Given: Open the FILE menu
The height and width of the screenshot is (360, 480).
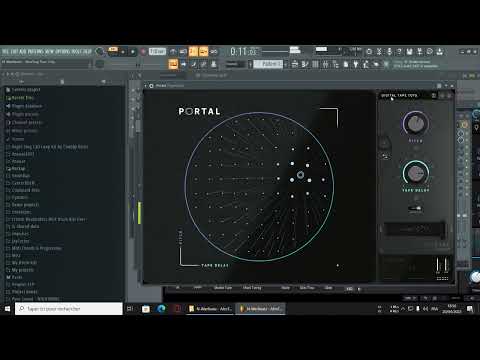Looking at the screenshot, I should coord(6,52).
